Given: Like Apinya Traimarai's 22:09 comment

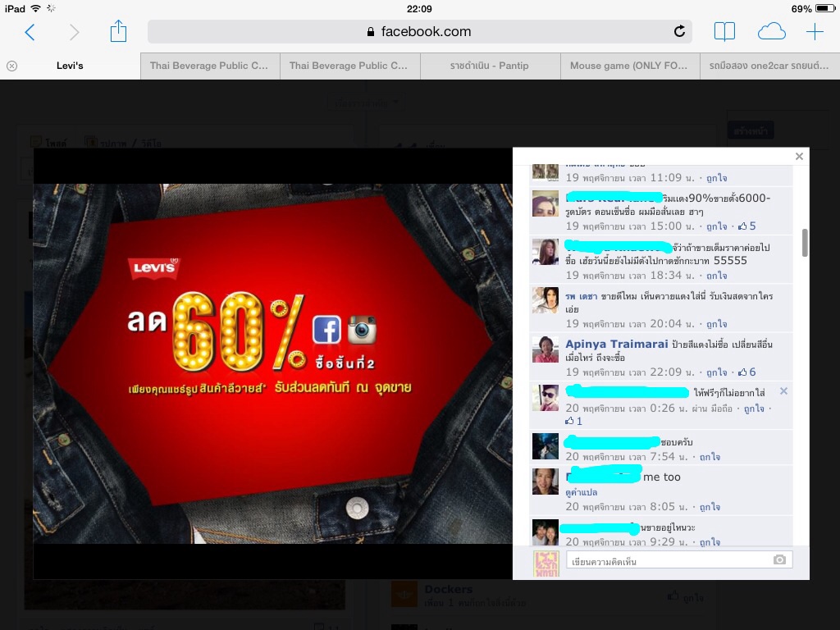Looking at the screenshot, I should [x=716, y=372].
